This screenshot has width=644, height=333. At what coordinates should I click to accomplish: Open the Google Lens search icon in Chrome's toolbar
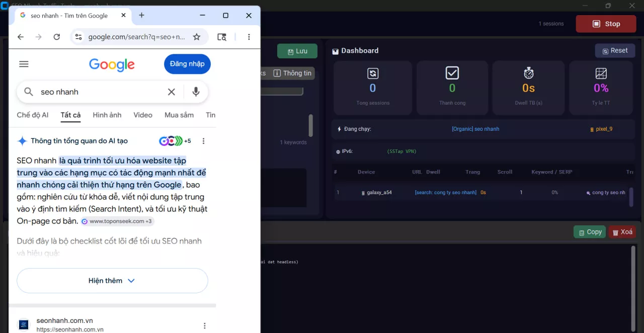pyautogui.click(x=222, y=37)
